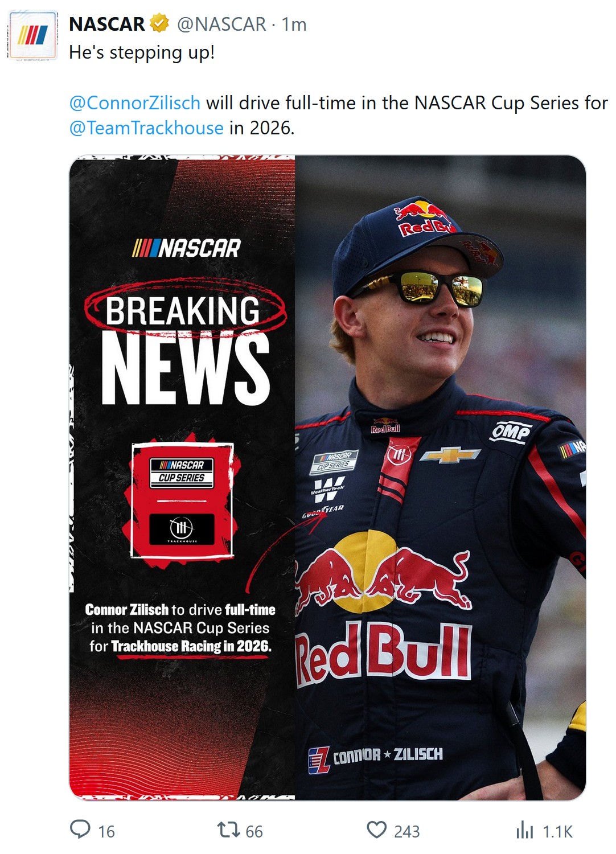Click the 16 replies count
The image size is (616, 854).
point(106,831)
